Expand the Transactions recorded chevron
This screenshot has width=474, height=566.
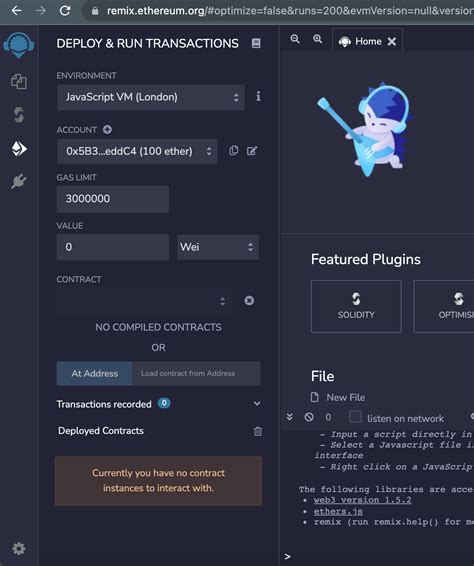[x=257, y=404]
